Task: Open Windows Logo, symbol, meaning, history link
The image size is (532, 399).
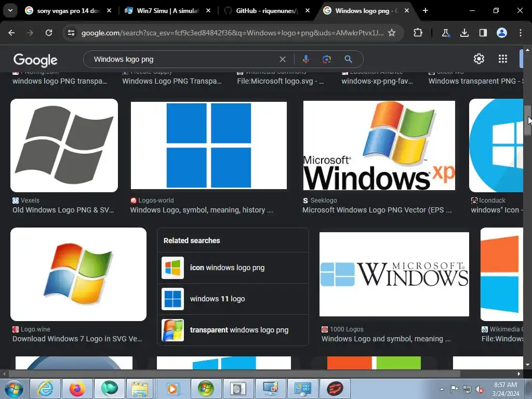Action: click(202, 210)
